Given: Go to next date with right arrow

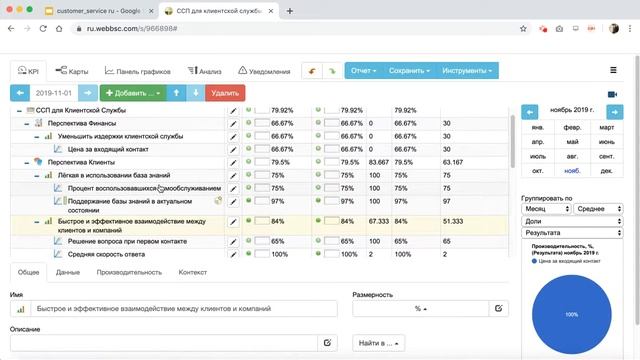Looking at the screenshot, I should (x=88, y=93).
